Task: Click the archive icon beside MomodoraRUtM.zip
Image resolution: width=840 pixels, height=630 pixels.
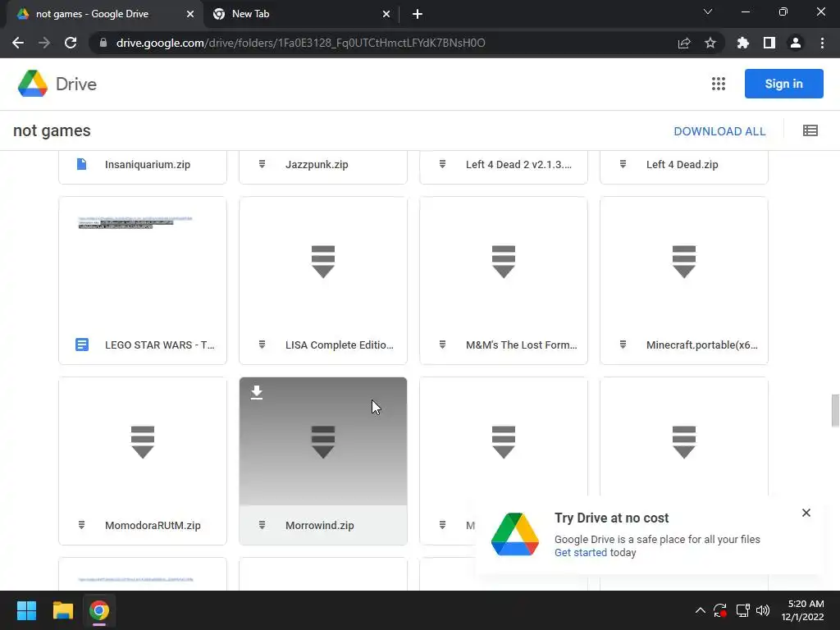Action: click(x=81, y=525)
